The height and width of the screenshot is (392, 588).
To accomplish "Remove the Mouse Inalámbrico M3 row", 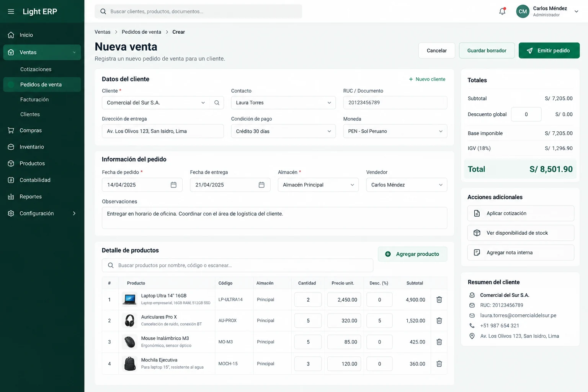I will coord(439,342).
